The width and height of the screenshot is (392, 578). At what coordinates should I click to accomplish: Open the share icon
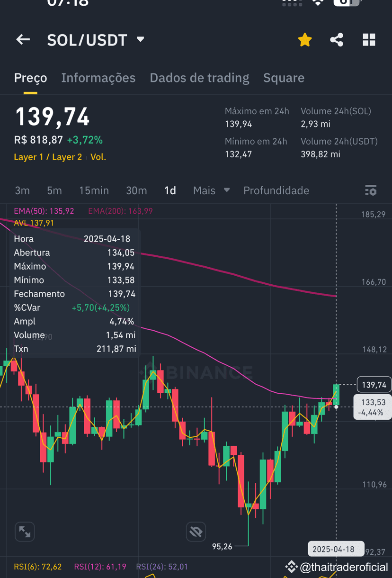(x=337, y=40)
